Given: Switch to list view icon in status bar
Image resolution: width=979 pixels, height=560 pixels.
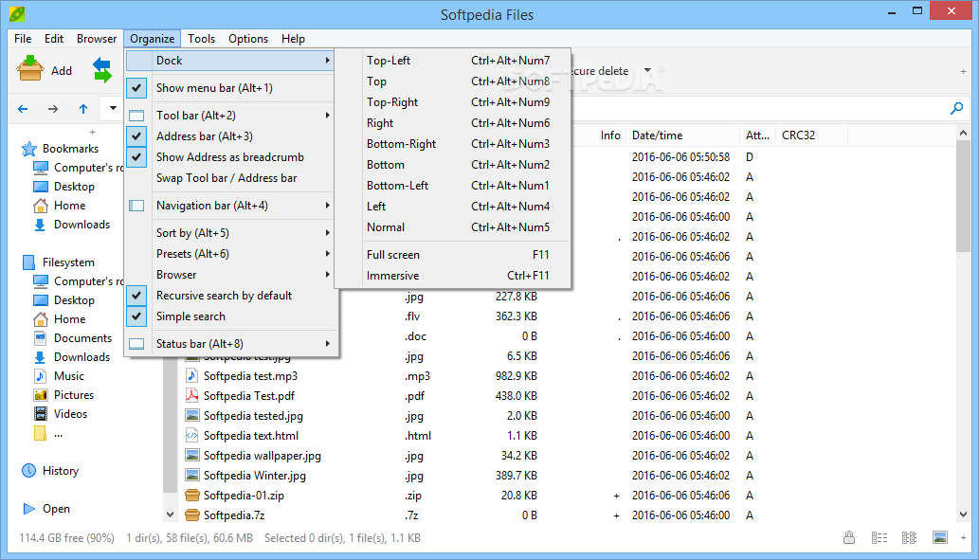Looking at the screenshot, I should tap(909, 537).
